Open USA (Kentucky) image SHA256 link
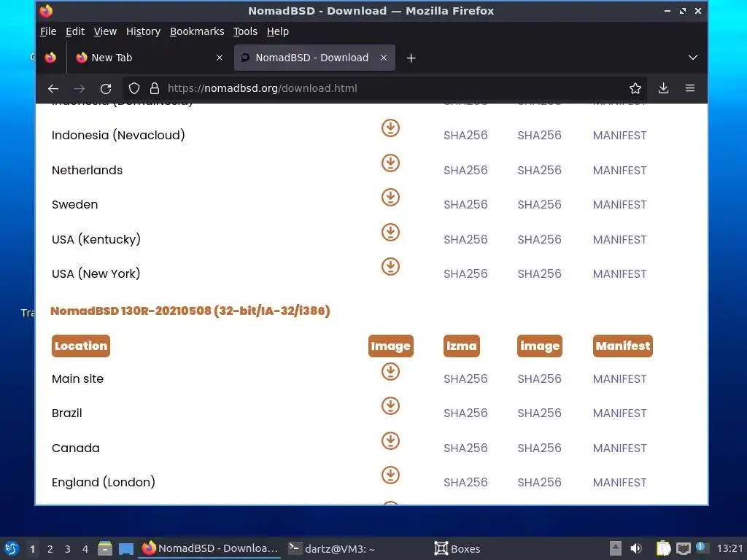This screenshot has width=747, height=560. pyautogui.click(x=539, y=239)
